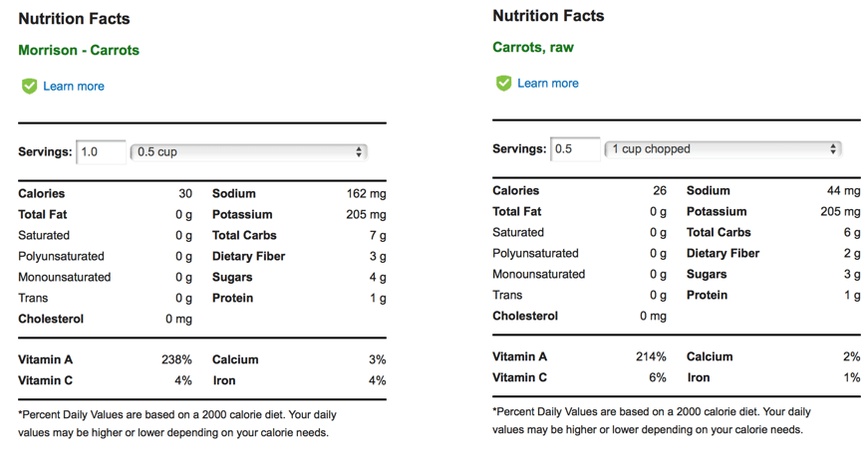
Task: Click the 238% Vitamin A value
Action: point(176,359)
